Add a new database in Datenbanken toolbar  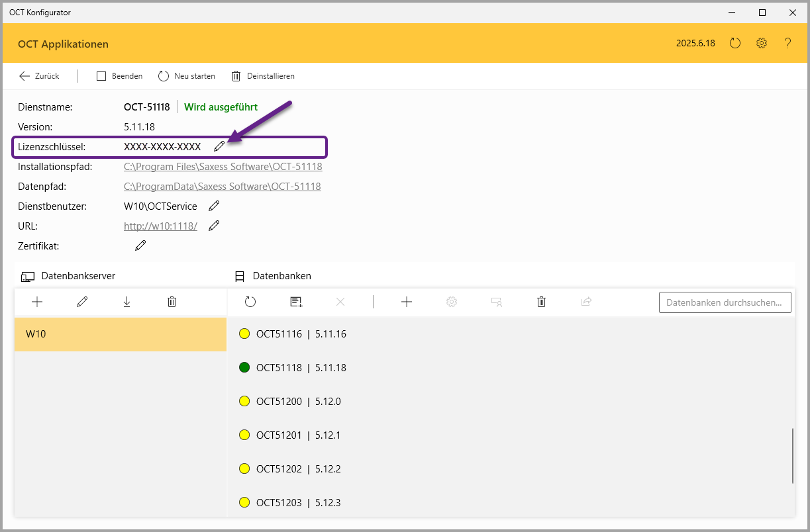point(407,302)
